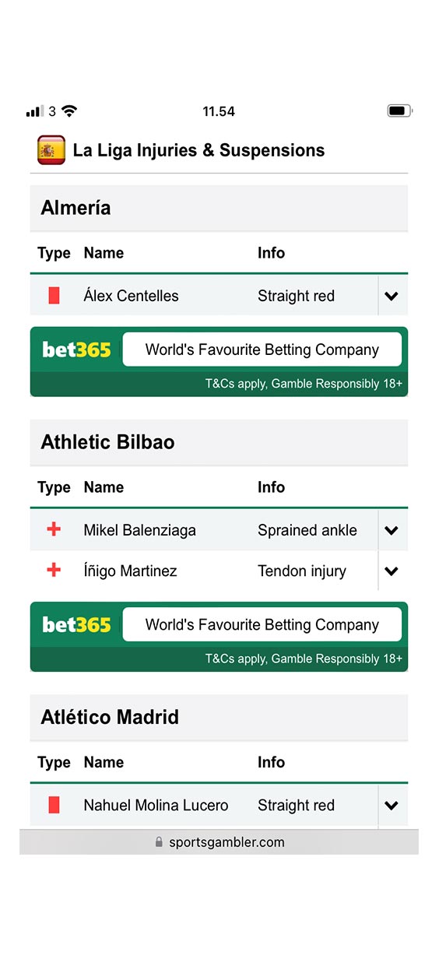
Task: Expand Íñigo Martinez injury details
Action: click(x=392, y=571)
